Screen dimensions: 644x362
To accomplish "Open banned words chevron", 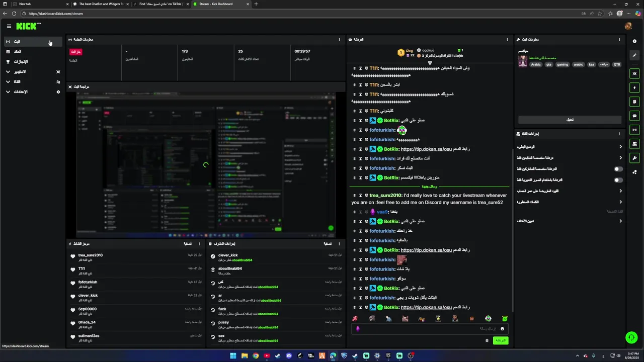I will (x=620, y=202).
